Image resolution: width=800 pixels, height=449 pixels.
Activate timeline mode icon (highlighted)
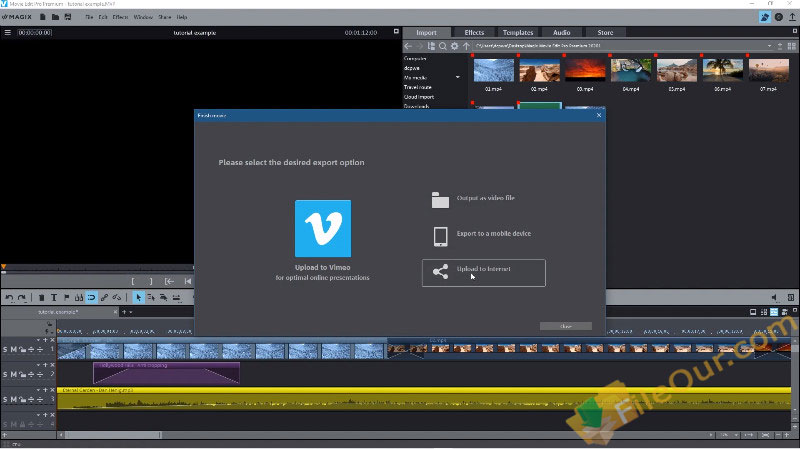click(774, 312)
